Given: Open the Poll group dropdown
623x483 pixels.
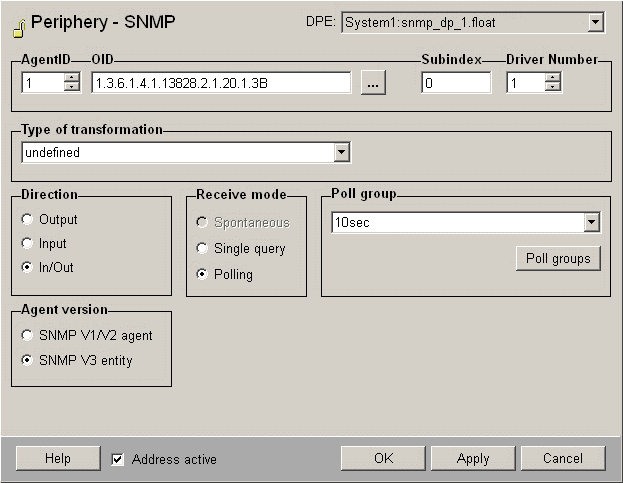Looking at the screenshot, I should tap(591, 223).
